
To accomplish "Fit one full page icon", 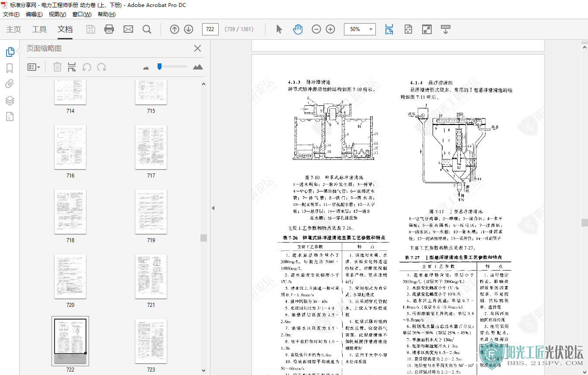I will (x=408, y=29).
